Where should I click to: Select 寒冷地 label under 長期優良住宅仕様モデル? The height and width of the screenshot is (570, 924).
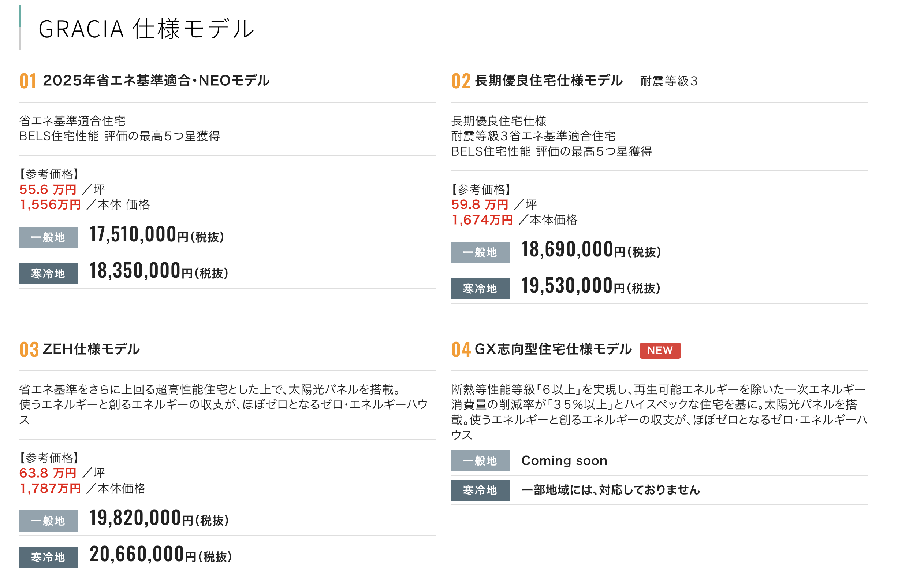[x=480, y=288]
